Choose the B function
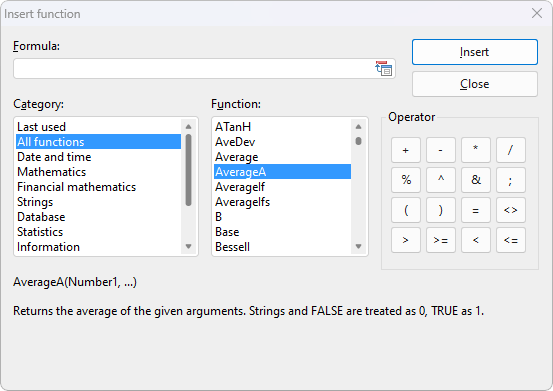 tap(282, 217)
